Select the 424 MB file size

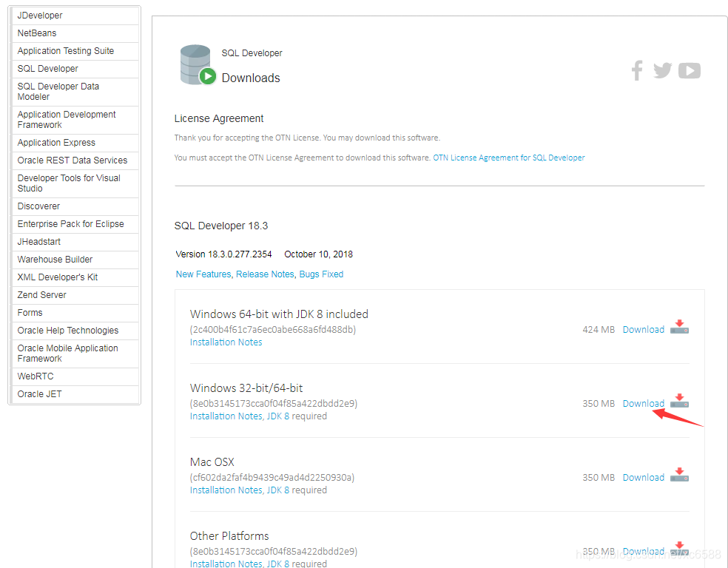[599, 329]
